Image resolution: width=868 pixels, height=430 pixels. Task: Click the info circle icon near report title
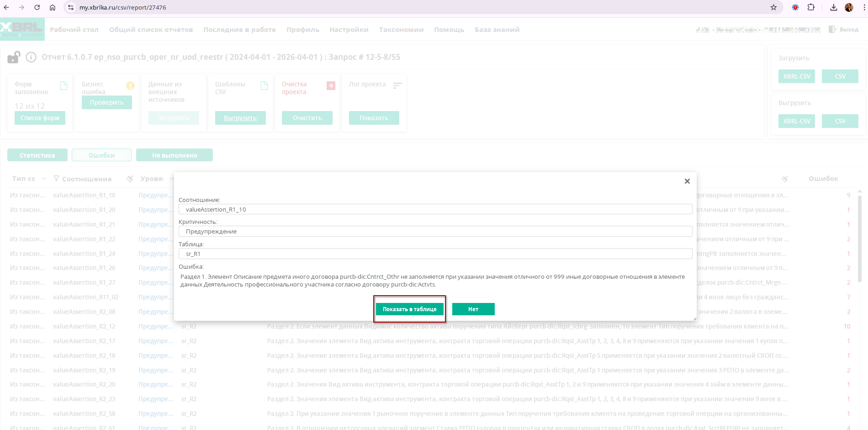[31, 57]
